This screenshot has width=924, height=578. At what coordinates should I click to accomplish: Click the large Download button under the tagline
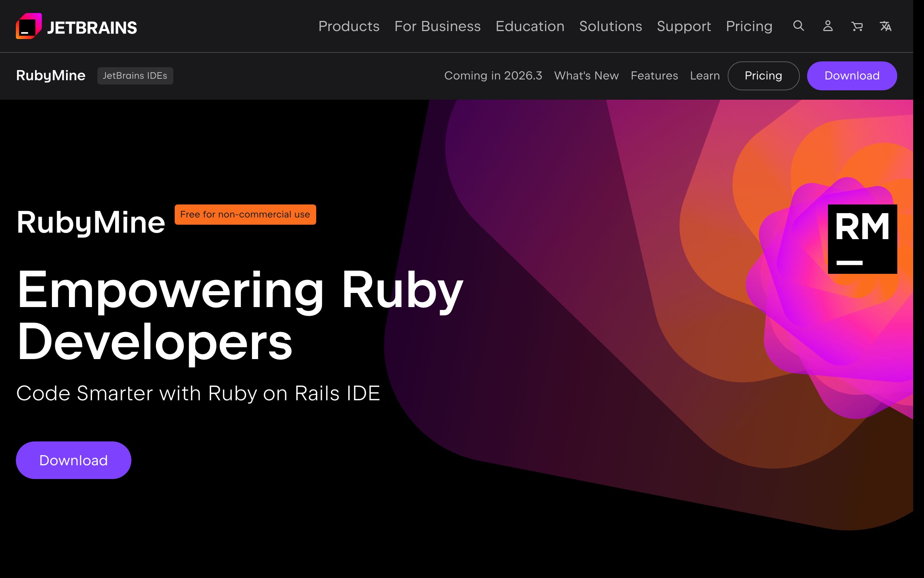pos(74,460)
